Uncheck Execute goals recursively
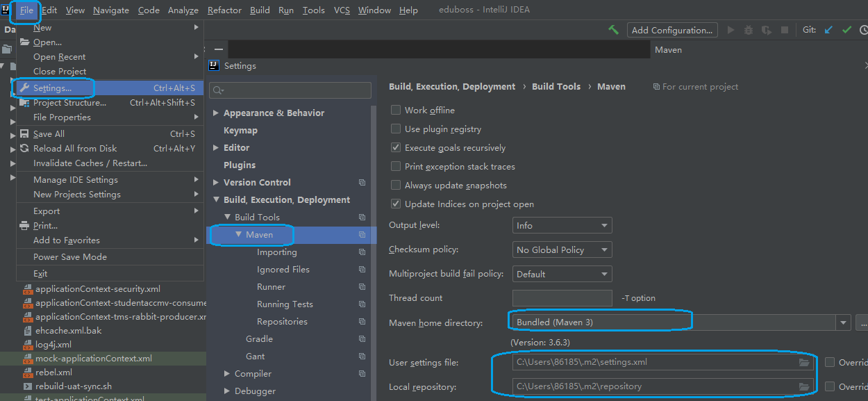This screenshot has width=868, height=401. [396, 147]
